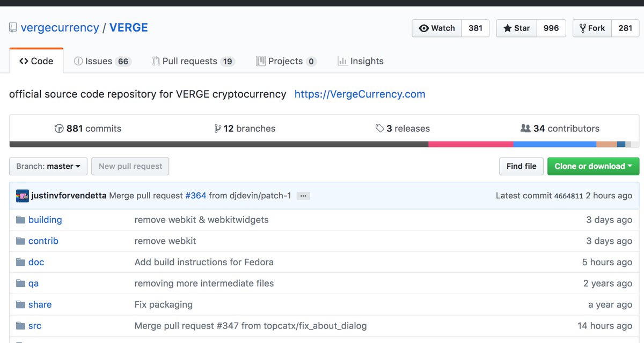The width and height of the screenshot is (644, 343).
Task: Click the '2 years ago' timestamp on qa row
Action: [608, 284]
